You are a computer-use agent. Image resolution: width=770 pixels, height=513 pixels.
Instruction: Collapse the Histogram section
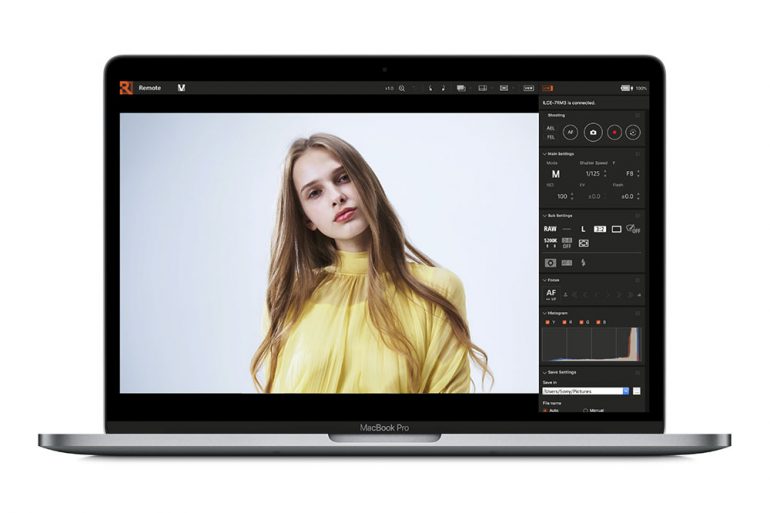(x=543, y=313)
